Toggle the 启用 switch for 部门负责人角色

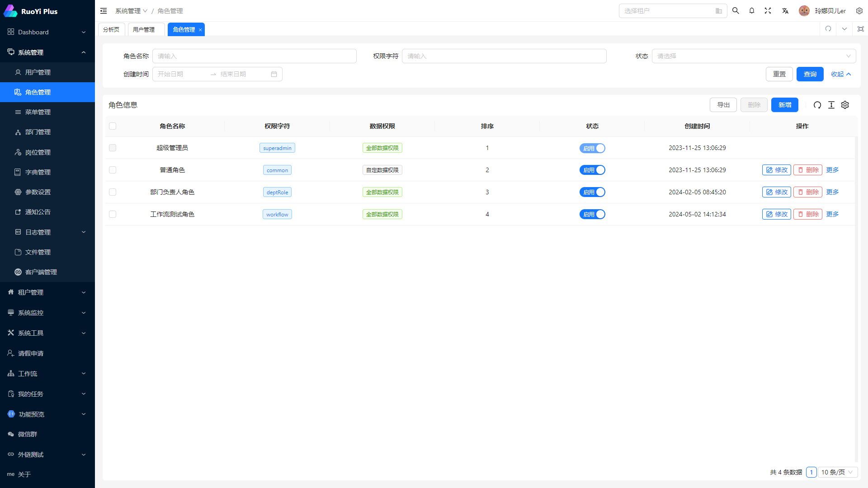(592, 192)
